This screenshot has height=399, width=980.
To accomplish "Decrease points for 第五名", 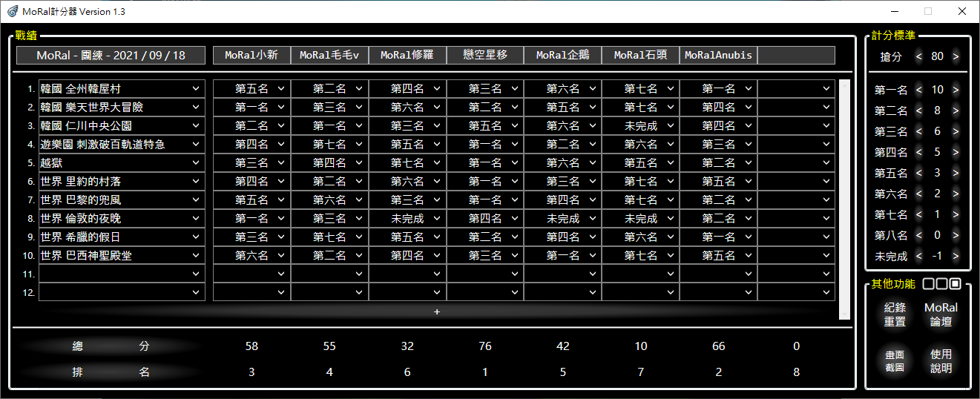I will click(920, 173).
